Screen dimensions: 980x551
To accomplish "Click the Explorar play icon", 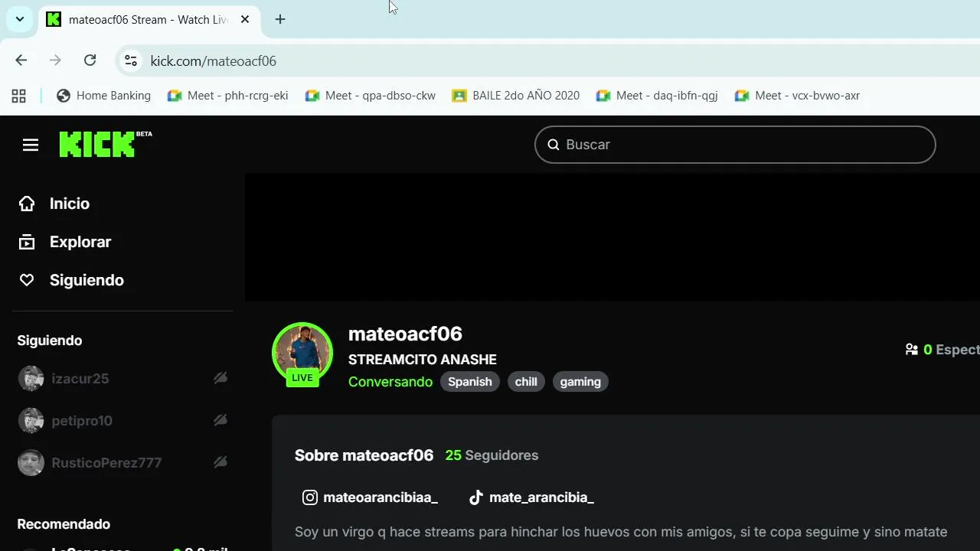I will [27, 242].
